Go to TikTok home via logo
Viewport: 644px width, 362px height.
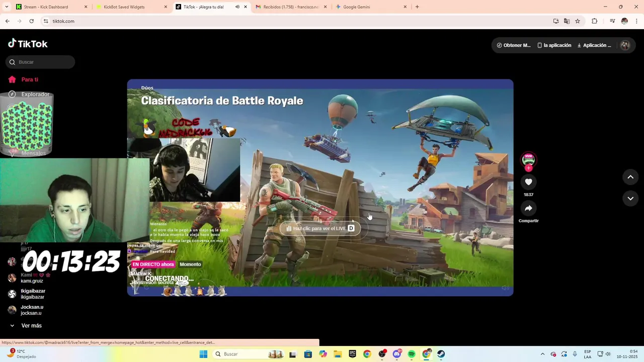pos(28,44)
